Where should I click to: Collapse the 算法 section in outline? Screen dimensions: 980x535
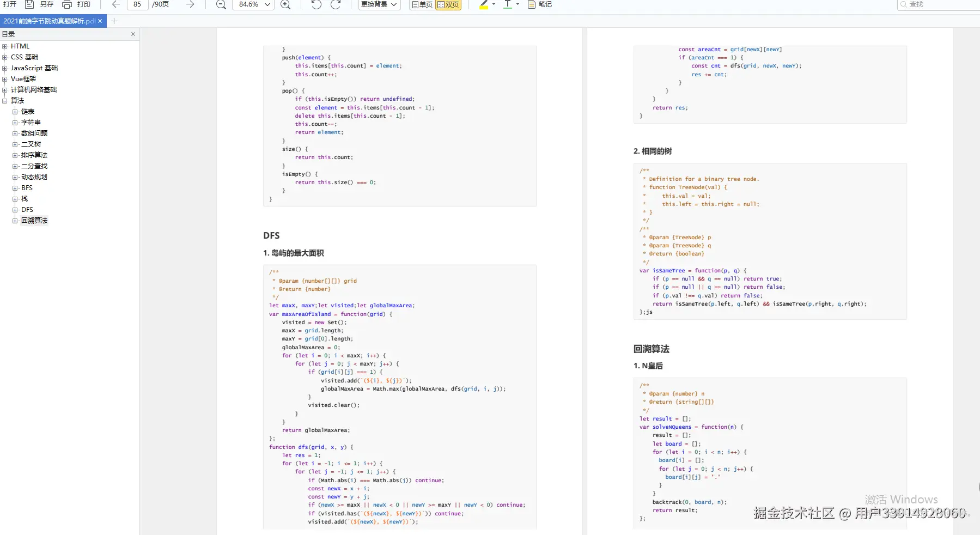click(x=5, y=101)
